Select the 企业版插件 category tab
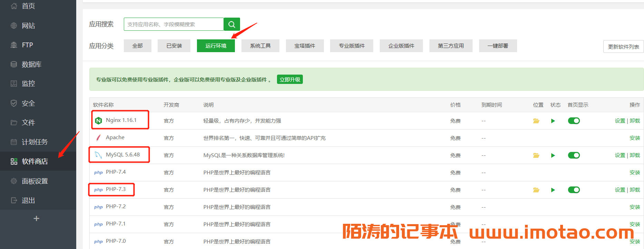Image resolution: width=644 pixels, height=249 pixels. pos(402,46)
